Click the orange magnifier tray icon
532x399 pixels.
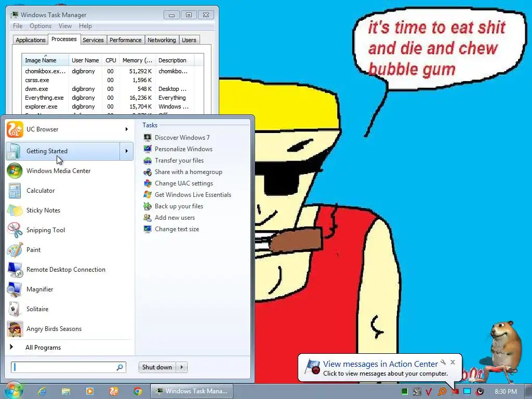(x=442, y=392)
